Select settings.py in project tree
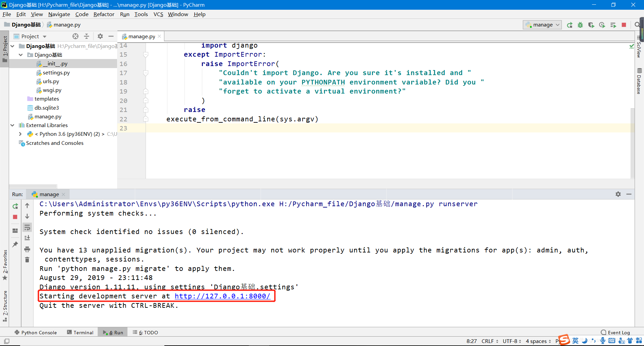The width and height of the screenshot is (644, 346). pos(53,72)
